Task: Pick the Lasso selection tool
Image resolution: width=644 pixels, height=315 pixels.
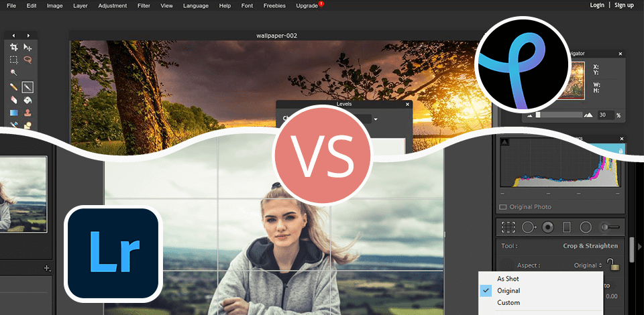Action: point(28,60)
